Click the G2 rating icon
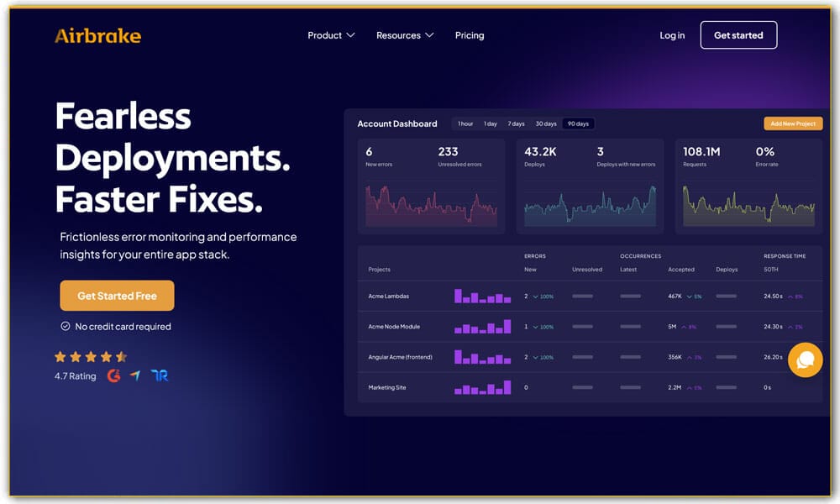 click(115, 376)
